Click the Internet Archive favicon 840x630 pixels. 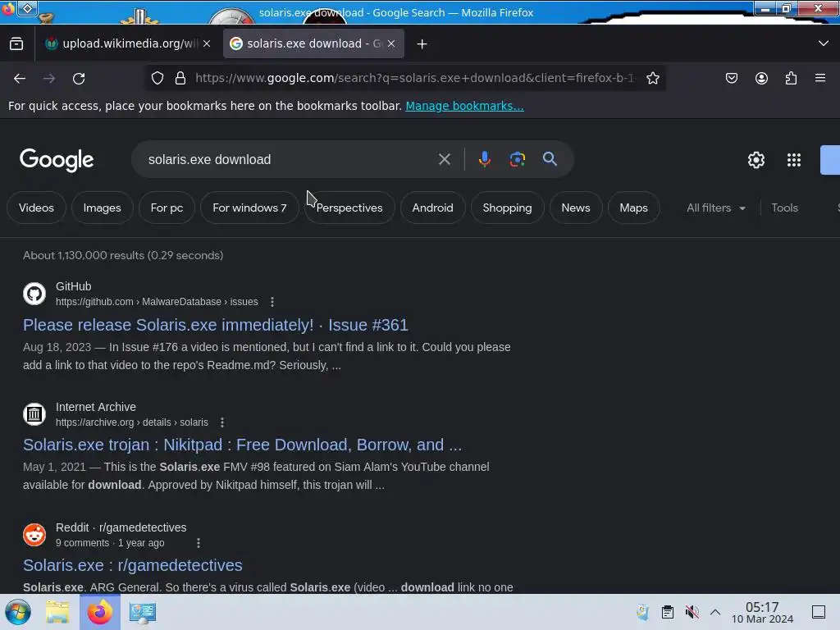(34, 414)
